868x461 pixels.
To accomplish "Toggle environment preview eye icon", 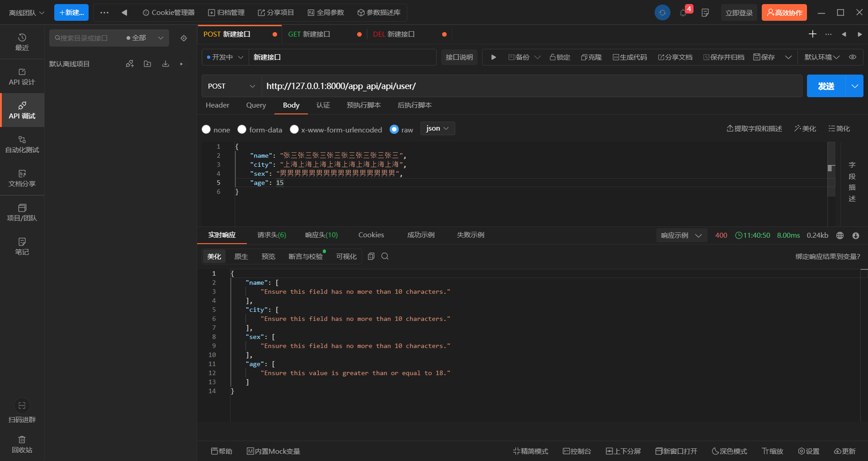I will pos(853,57).
